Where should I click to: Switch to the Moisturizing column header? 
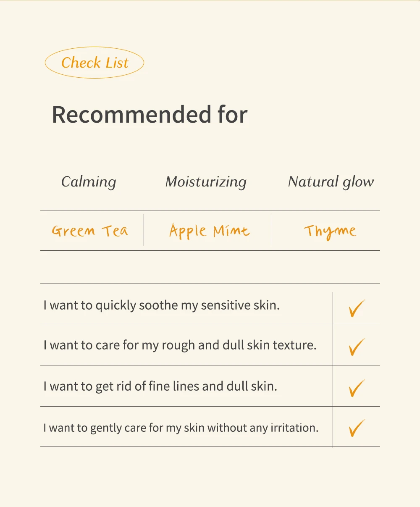(206, 182)
